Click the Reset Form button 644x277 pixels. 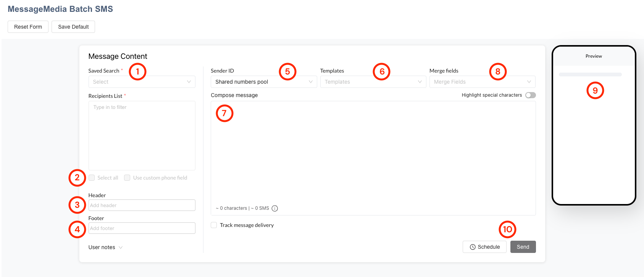coord(28,27)
